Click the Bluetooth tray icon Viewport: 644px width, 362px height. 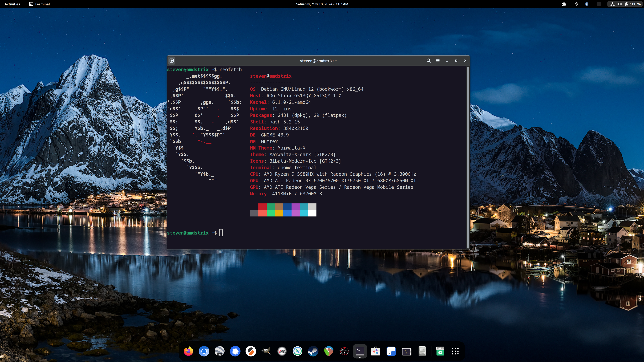[x=586, y=4]
